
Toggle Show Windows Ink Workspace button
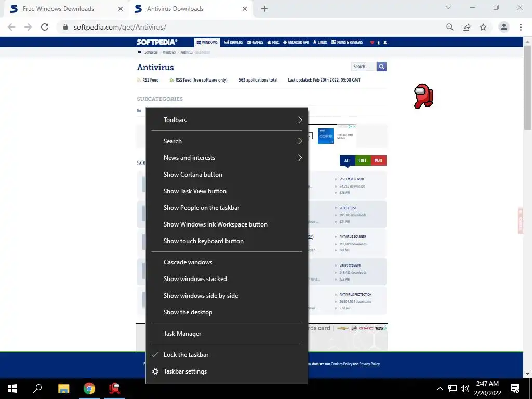(x=227, y=224)
